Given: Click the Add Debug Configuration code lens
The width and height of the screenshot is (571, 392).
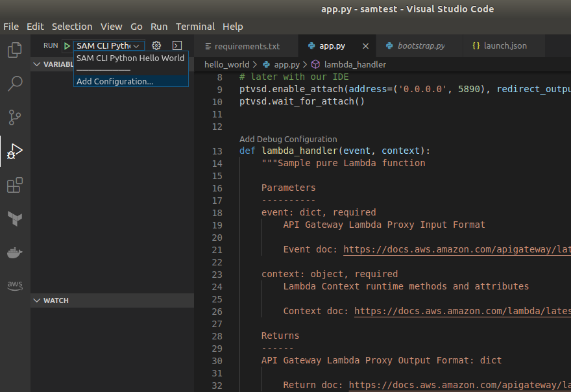Looking at the screenshot, I should 288,139.
